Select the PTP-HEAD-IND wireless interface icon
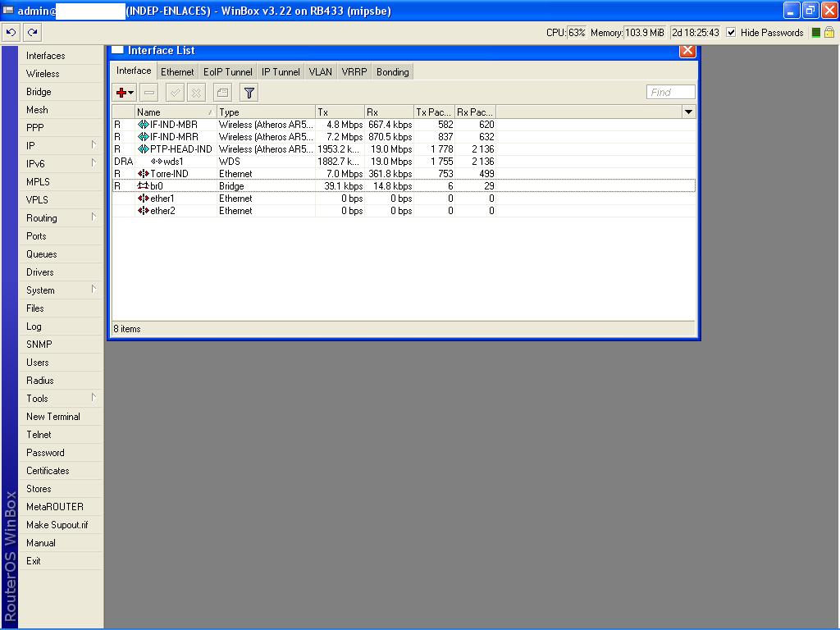 [x=143, y=149]
